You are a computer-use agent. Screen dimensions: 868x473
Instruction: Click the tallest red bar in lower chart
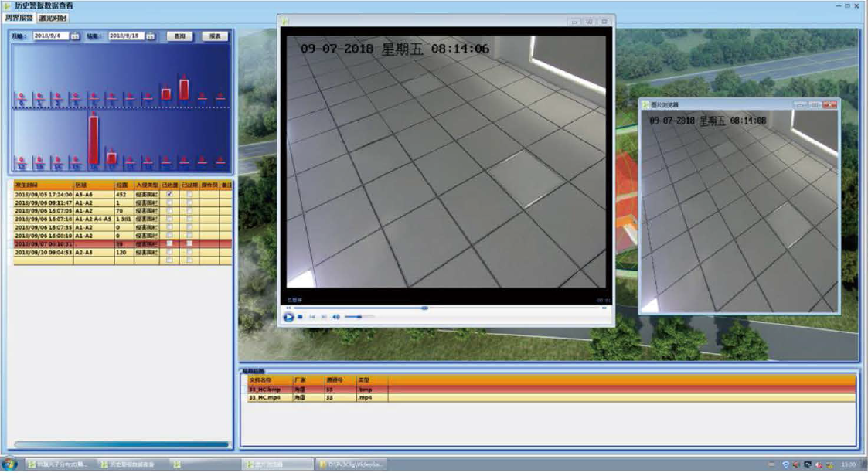click(x=94, y=139)
